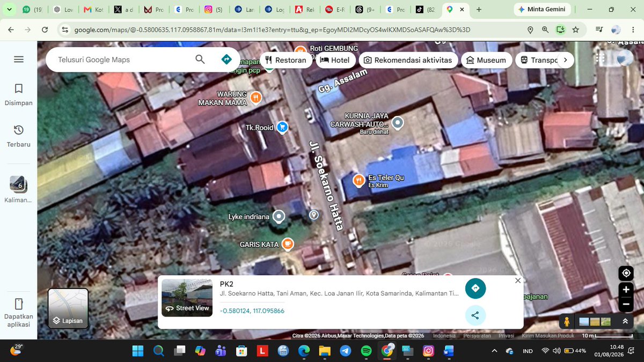Select the Museum category chip
644x362 pixels.
pyautogui.click(x=486, y=60)
